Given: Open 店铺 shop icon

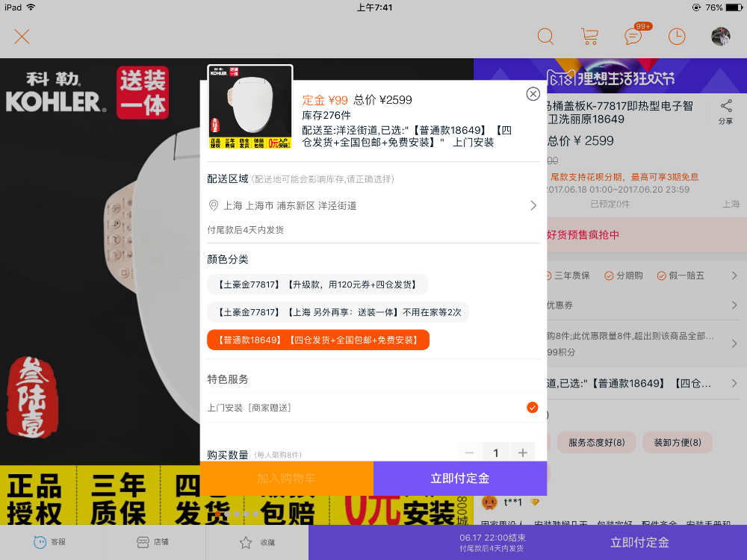Looking at the screenshot, I should 153,542.
